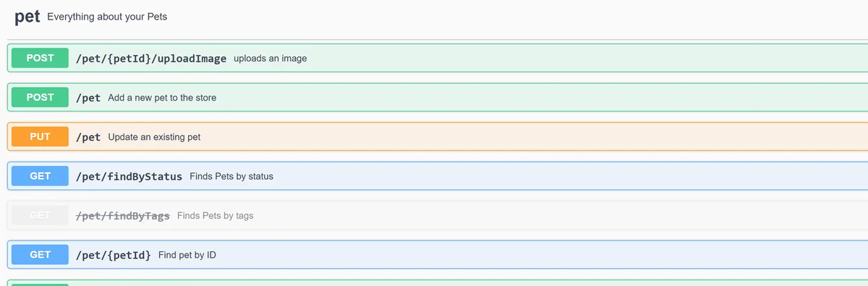868x286 pixels.
Task: Open the /pet/findByStatus path
Action: click(x=129, y=176)
